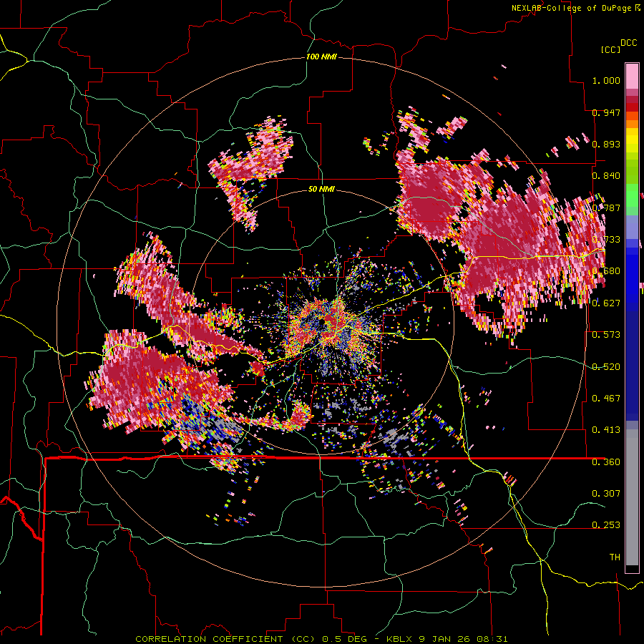Click the 0.467 scale value

coord(606,399)
